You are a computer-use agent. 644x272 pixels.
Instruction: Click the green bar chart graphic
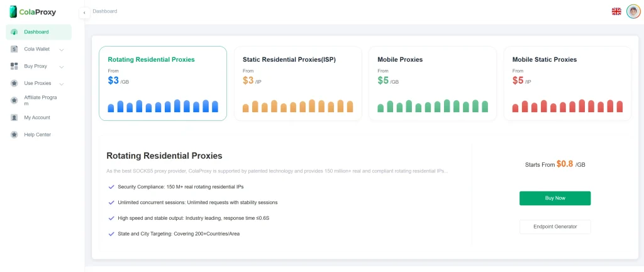coord(433,106)
